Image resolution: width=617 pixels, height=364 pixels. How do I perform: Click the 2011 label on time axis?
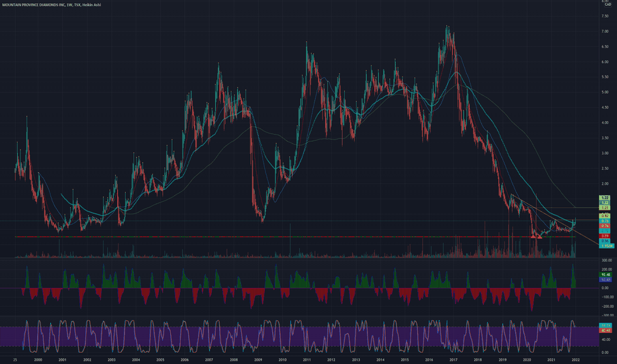[x=307, y=359]
